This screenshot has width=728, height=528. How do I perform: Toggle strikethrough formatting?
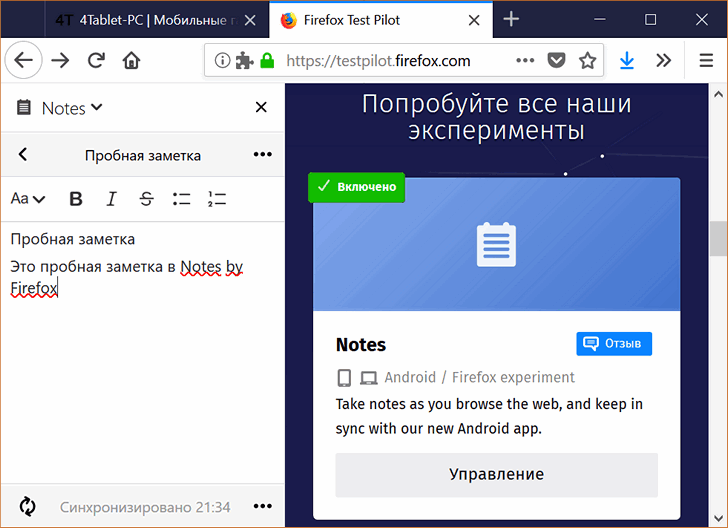point(147,199)
